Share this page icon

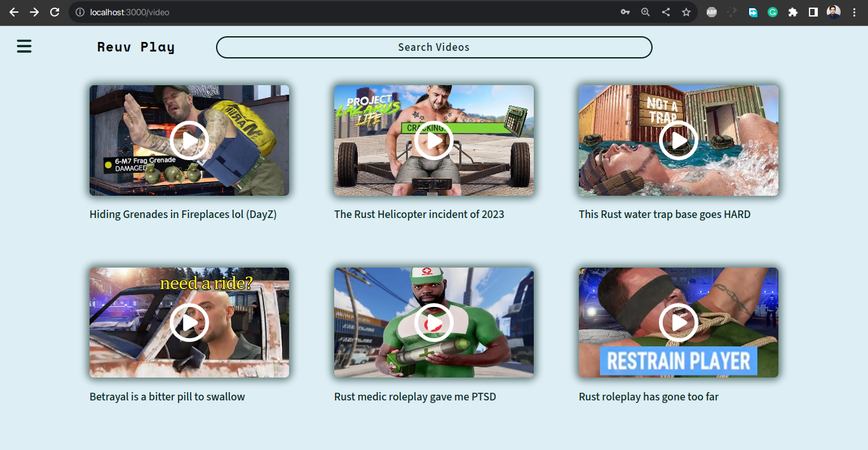click(x=666, y=12)
